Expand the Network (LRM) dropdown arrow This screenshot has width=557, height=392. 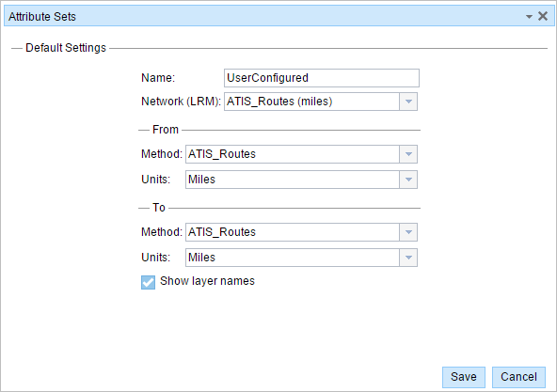point(408,102)
